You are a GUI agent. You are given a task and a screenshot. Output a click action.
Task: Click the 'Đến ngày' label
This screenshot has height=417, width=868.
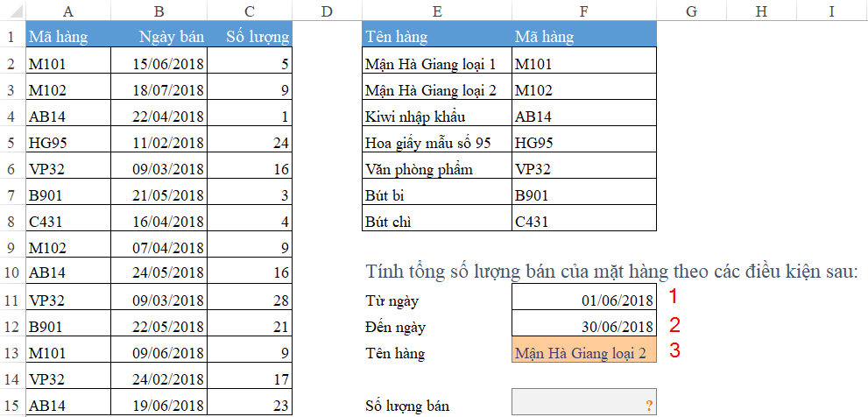(395, 328)
